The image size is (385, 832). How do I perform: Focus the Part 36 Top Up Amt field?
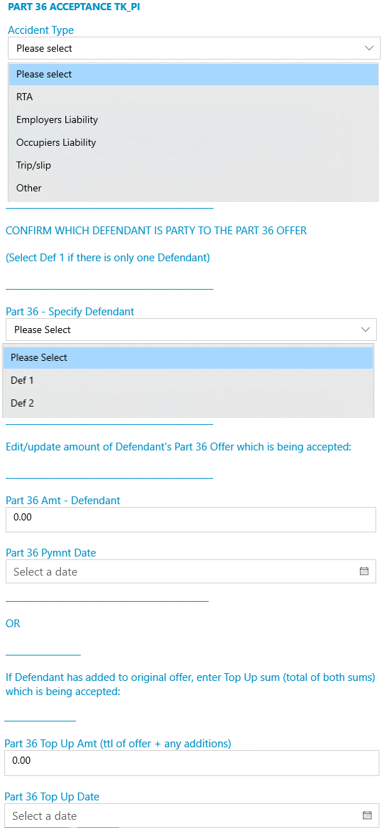click(x=191, y=763)
